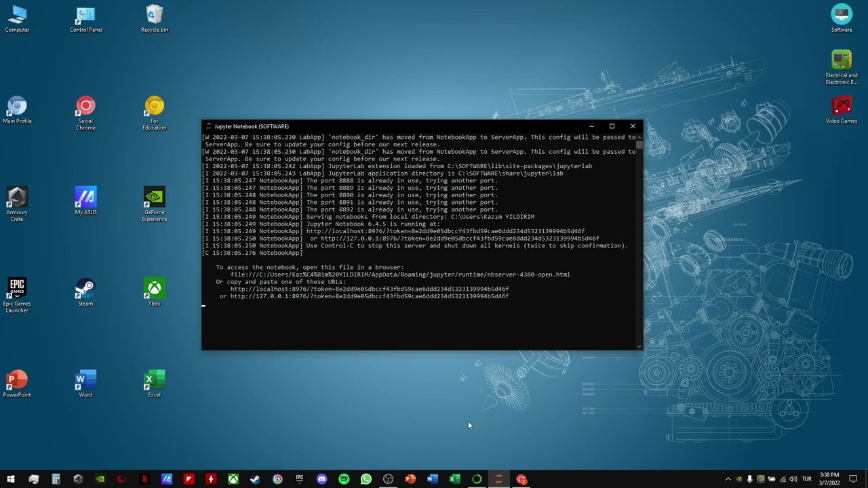Open Spotify from the taskbar
This screenshot has height=488, width=868.
[x=344, y=479]
